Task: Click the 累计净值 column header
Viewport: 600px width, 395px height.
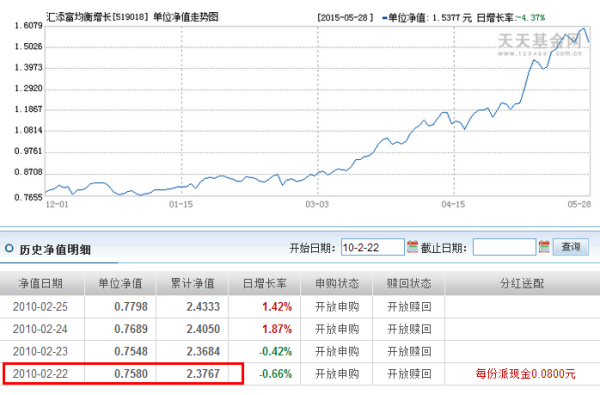Action: [x=192, y=284]
